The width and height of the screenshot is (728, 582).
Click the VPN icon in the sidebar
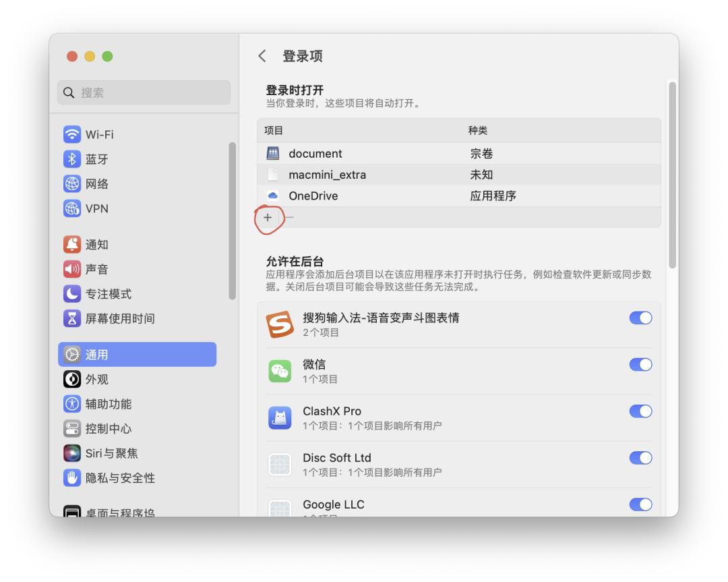[71, 208]
